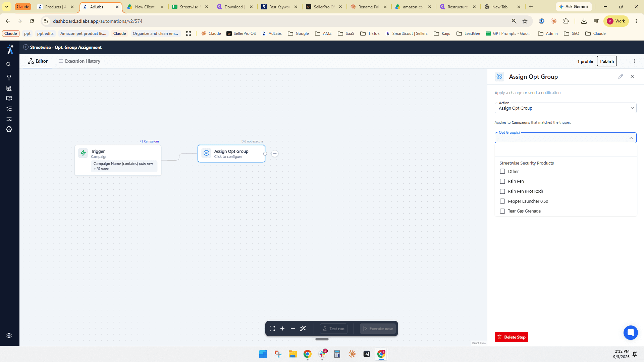Edit the step name with pencil icon
644x362 pixels.
coord(621,76)
